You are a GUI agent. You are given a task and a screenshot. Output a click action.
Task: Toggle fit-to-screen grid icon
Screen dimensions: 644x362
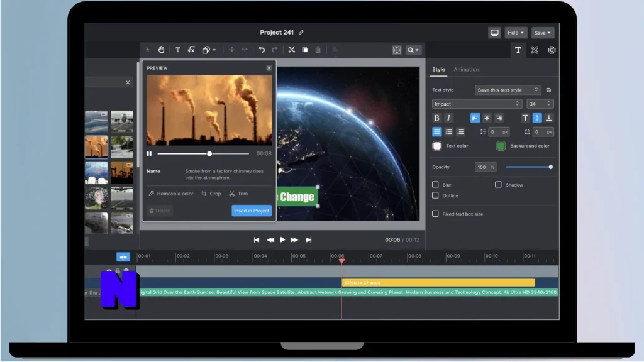tap(397, 50)
